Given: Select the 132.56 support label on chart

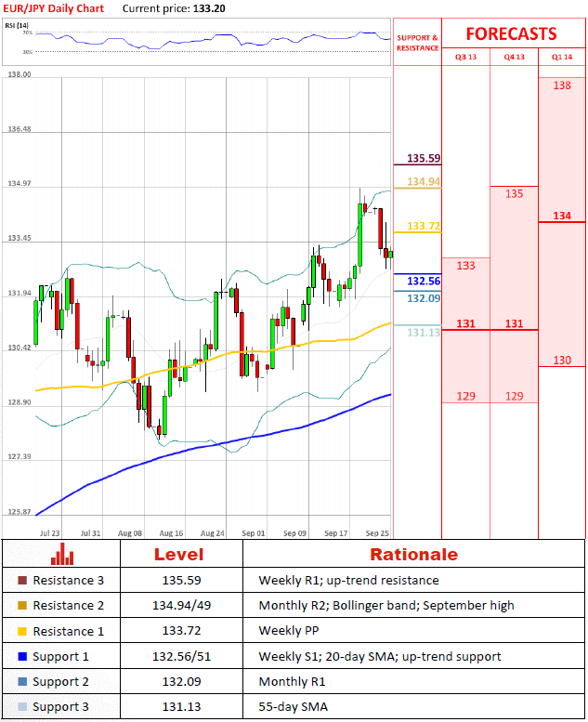Looking at the screenshot, I should tap(423, 281).
